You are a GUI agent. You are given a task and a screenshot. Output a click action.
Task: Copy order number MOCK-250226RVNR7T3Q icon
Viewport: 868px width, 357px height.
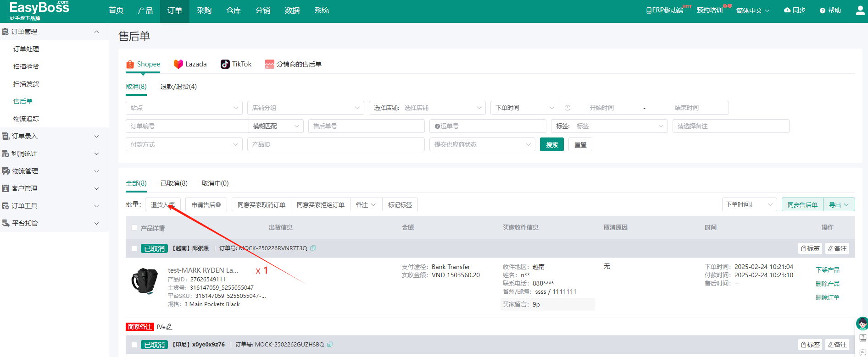tap(313, 248)
